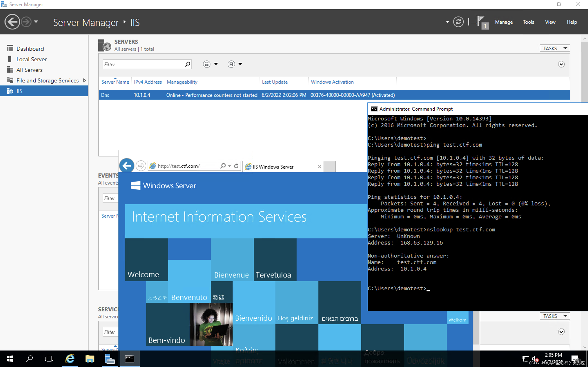Image resolution: width=588 pixels, height=367 pixels.
Task: Click the Welkom tile
Action: (458, 318)
